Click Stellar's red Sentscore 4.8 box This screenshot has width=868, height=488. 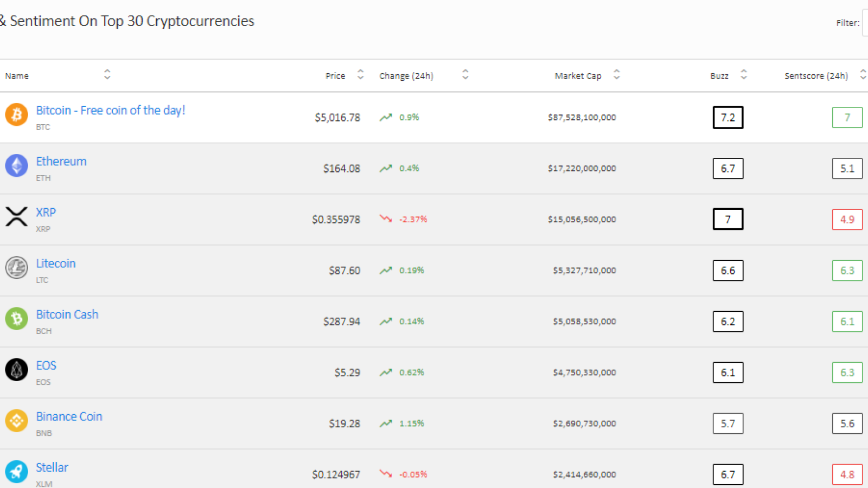[x=847, y=474]
